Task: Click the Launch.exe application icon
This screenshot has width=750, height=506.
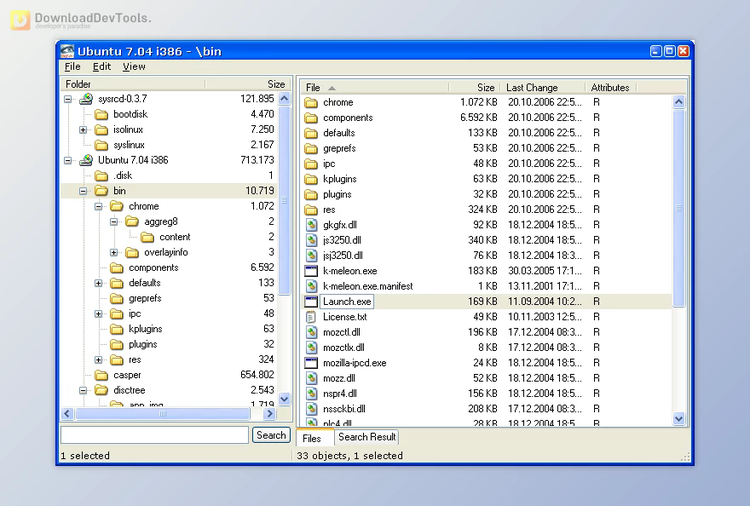Action: (311, 301)
